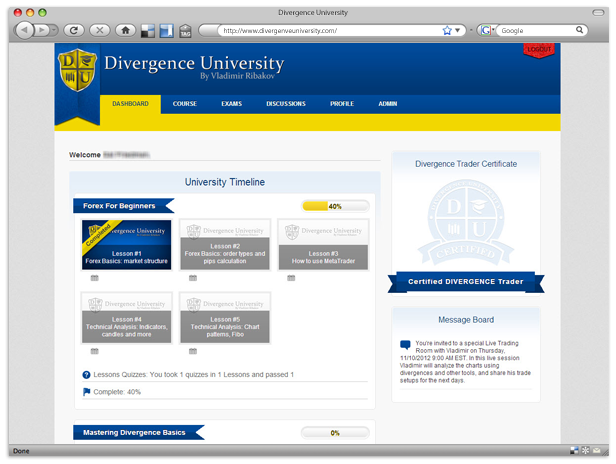Reload the page with the refresh button
The image size is (616, 464).
tap(73, 30)
